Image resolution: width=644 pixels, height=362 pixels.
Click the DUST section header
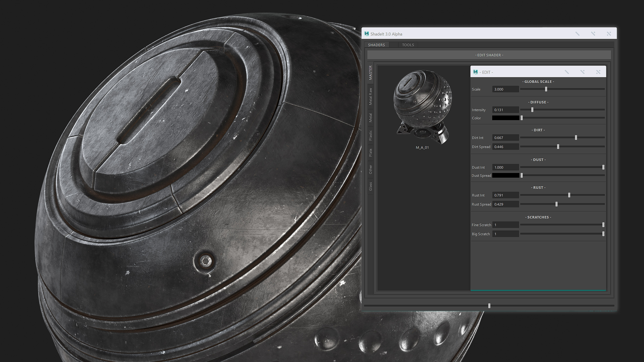538,159
